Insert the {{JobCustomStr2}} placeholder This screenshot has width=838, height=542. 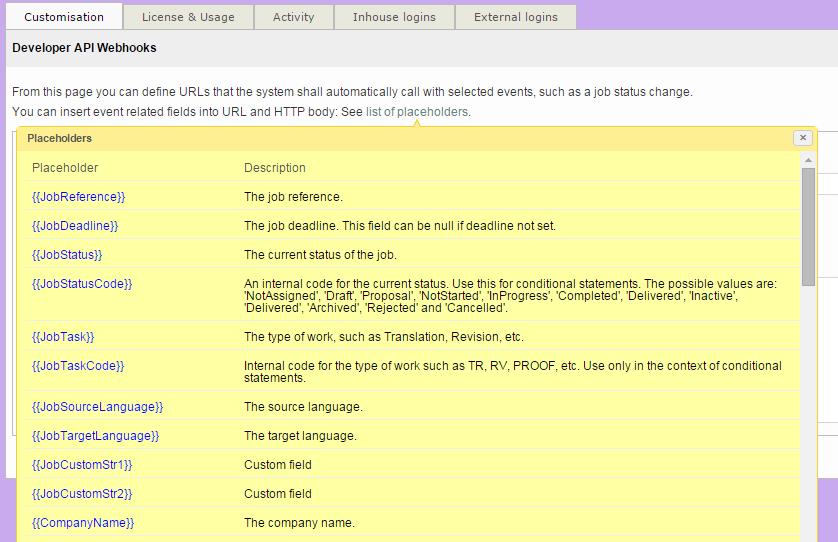point(82,494)
